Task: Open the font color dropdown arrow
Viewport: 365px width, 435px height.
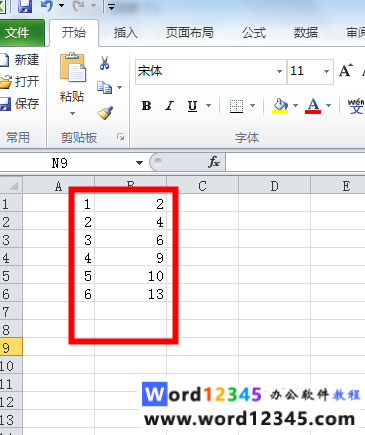Action: (x=329, y=106)
